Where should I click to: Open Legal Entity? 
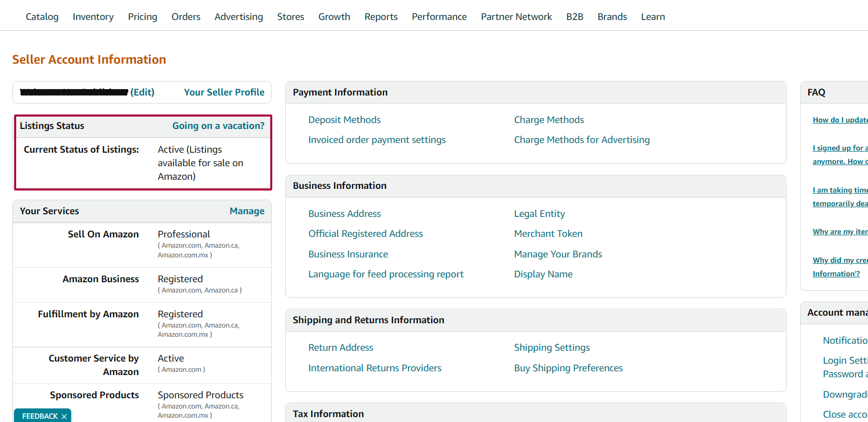click(540, 214)
